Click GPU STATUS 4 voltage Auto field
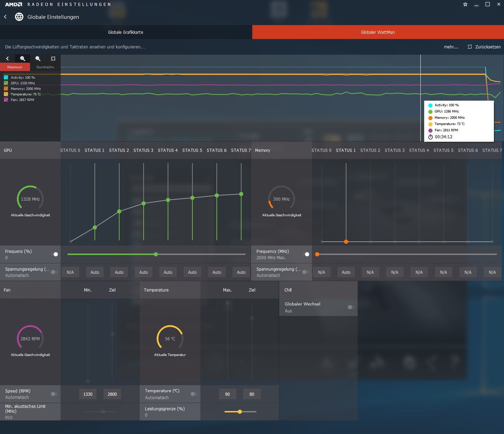This screenshot has width=504, height=434. click(x=168, y=272)
